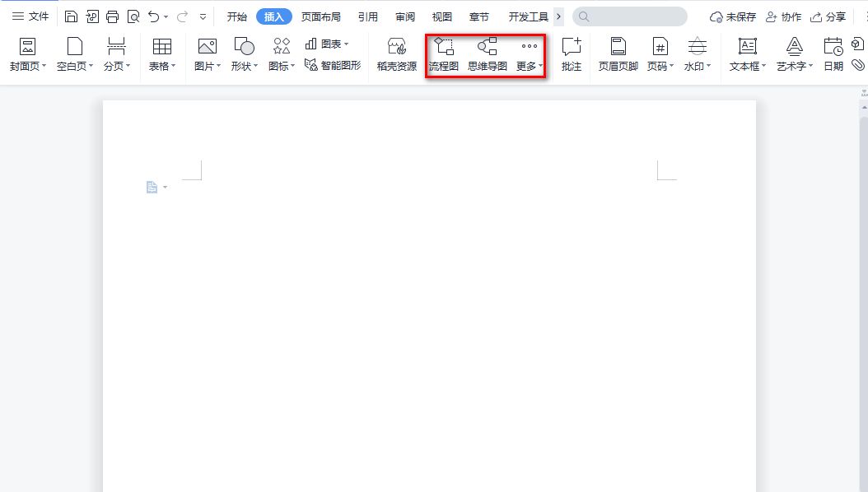Open the 水印 watermark menu
Screen dimensions: 868x492
click(697, 54)
